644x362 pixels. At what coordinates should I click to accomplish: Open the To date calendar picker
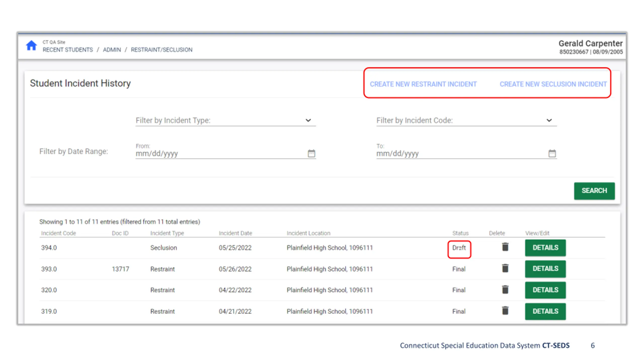point(552,153)
